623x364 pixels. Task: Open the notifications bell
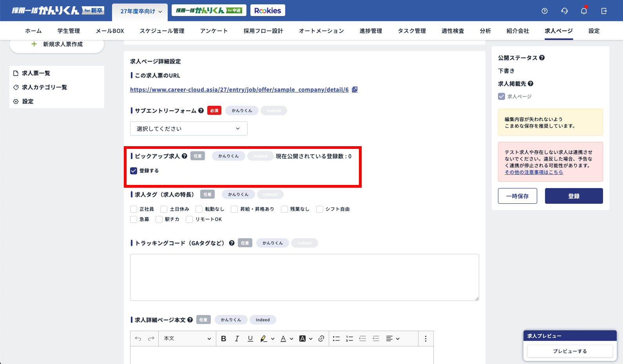[584, 11]
